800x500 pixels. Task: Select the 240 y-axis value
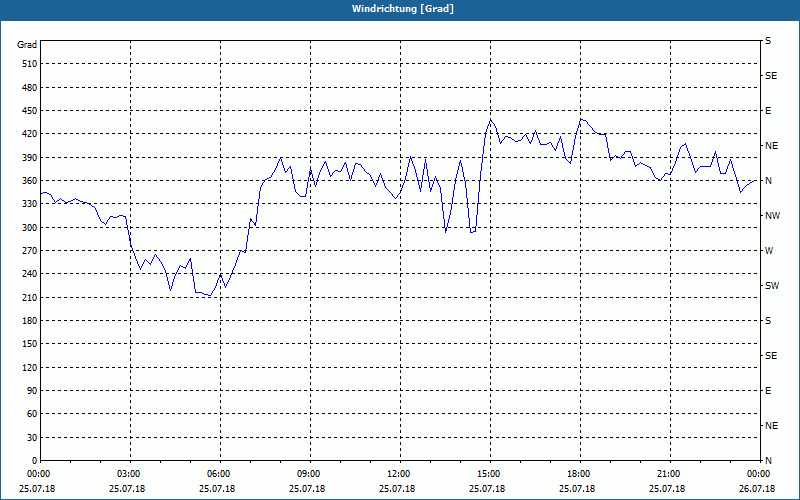pos(30,274)
